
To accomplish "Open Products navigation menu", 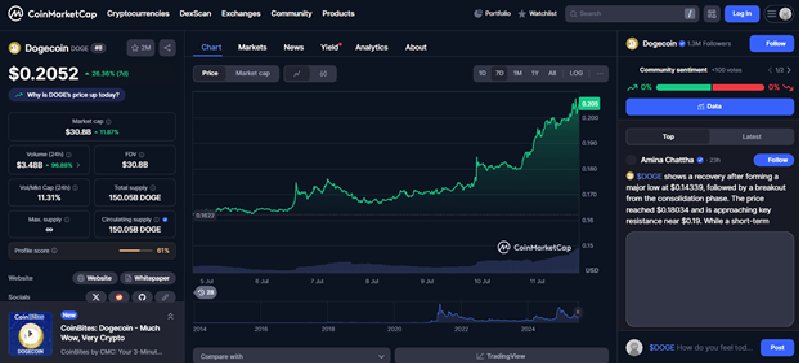I will (338, 14).
